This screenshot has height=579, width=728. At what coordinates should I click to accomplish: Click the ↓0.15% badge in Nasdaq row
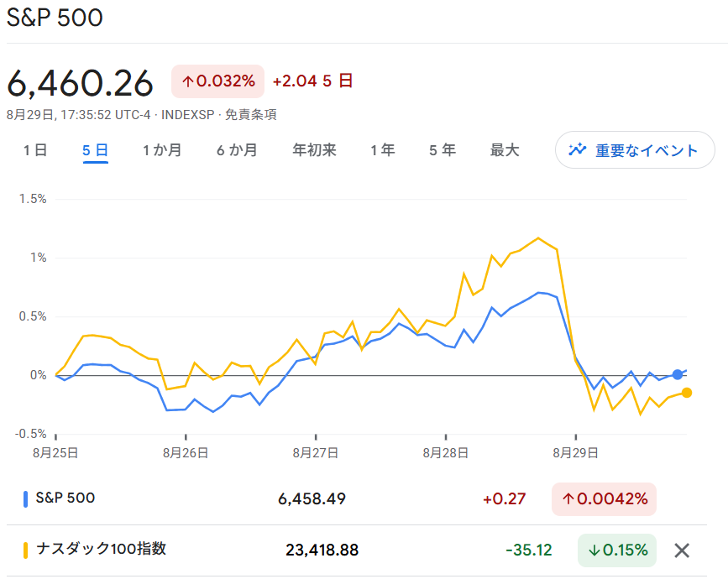[617, 550]
